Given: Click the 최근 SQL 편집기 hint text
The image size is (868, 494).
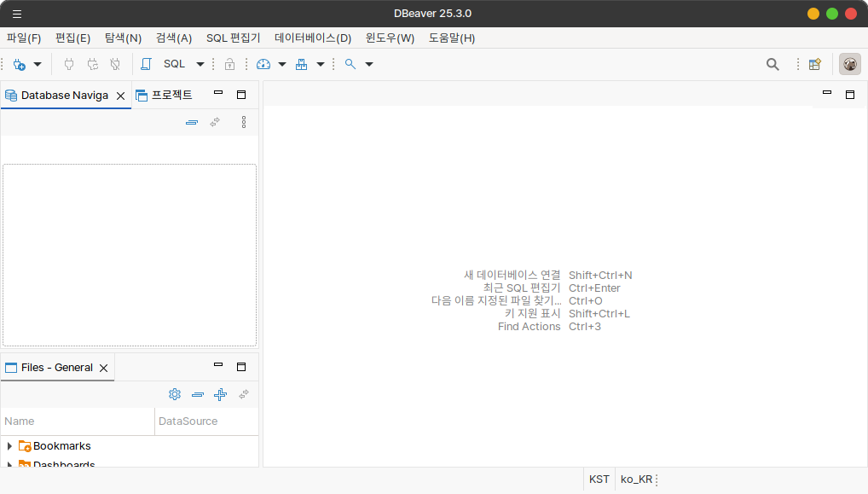Looking at the screenshot, I should point(522,288).
